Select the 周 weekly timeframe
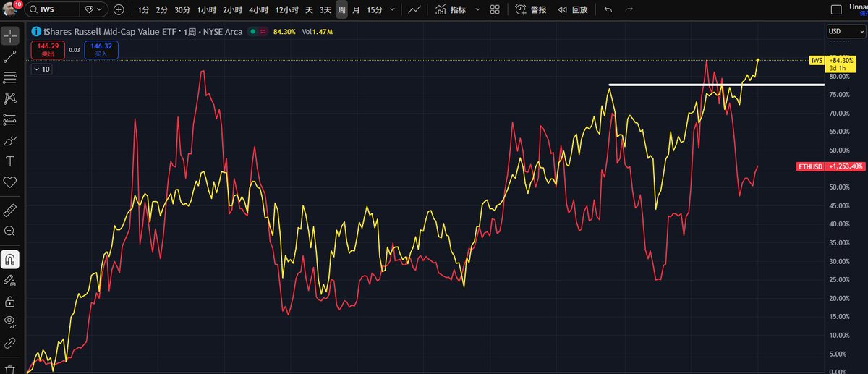This screenshot has width=868, height=374. coord(341,9)
